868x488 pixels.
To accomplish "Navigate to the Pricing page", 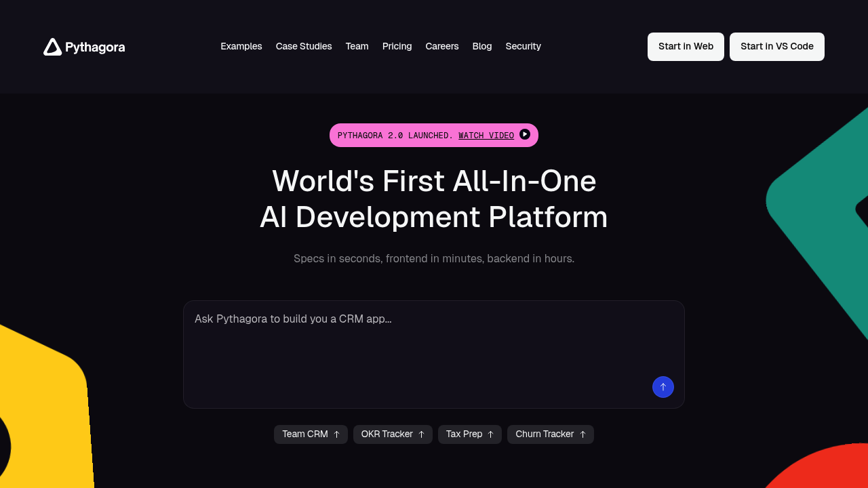I will [397, 46].
